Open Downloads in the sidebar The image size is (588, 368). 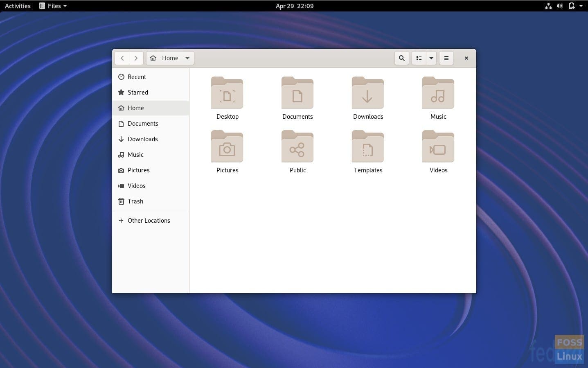pyautogui.click(x=151, y=139)
